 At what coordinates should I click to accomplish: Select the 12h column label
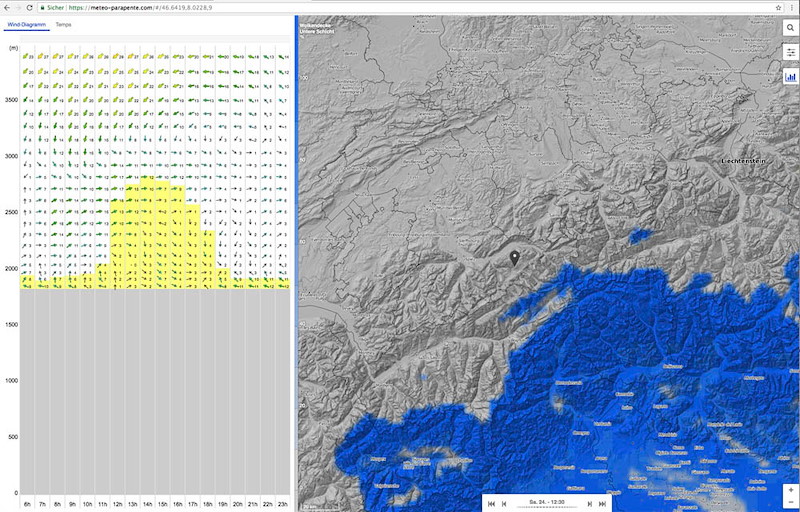click(117, 504)
